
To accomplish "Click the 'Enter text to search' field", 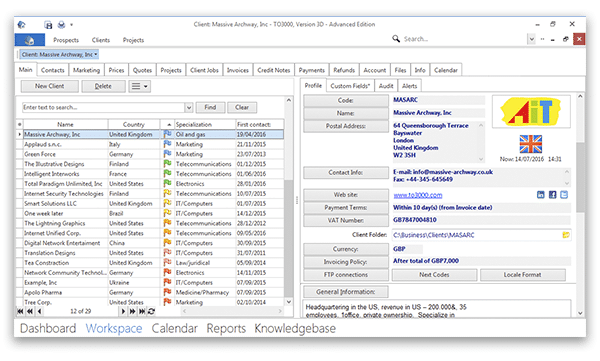I will click(104, 108).
